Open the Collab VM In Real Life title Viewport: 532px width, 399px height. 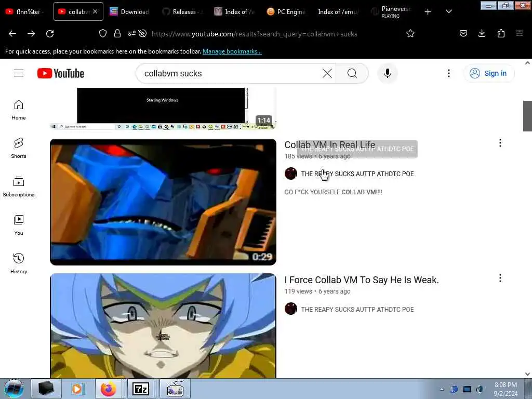click(x=329, y=145)
